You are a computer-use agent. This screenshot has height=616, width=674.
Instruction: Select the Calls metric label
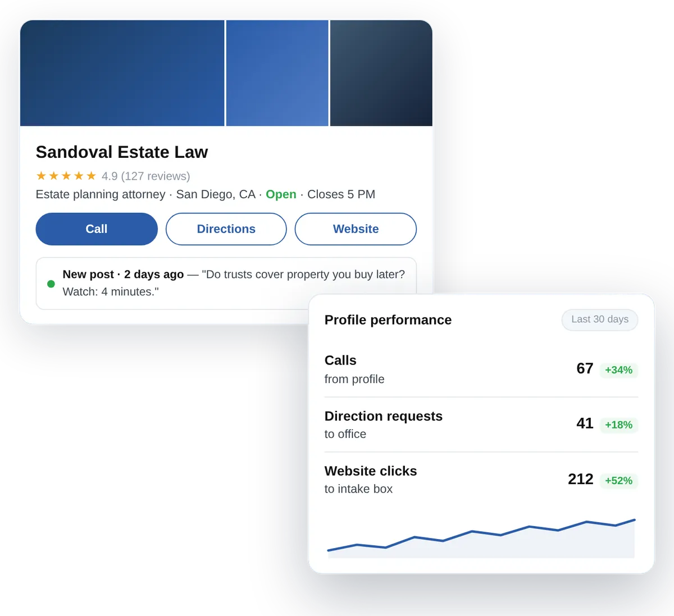point(340,361)
